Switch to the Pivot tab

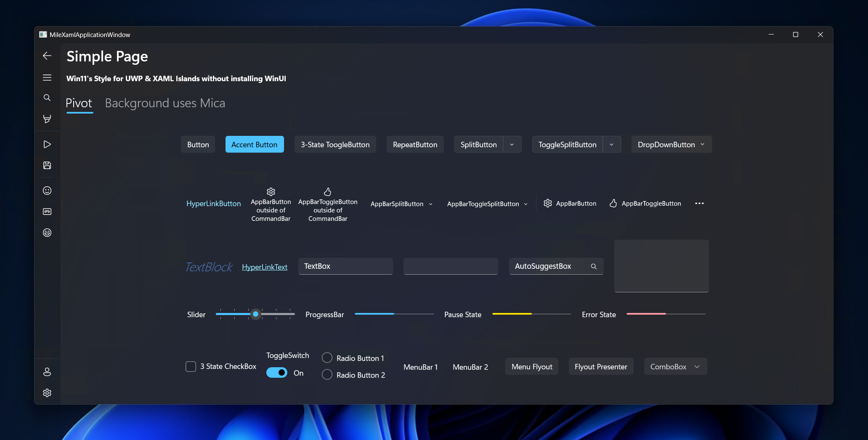click(x=79, y=103)
